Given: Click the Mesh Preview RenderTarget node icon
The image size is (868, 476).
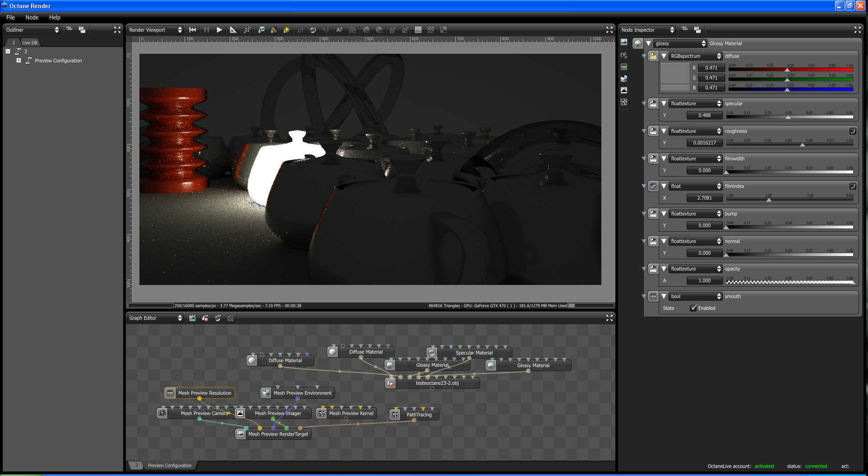Looking at the screenshot, I should coord(240,434).
